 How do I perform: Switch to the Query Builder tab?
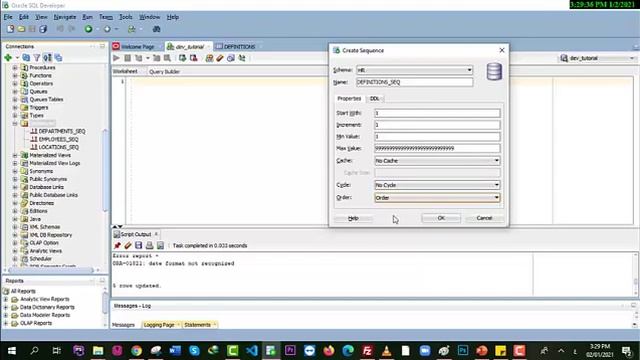pos(164,71)
